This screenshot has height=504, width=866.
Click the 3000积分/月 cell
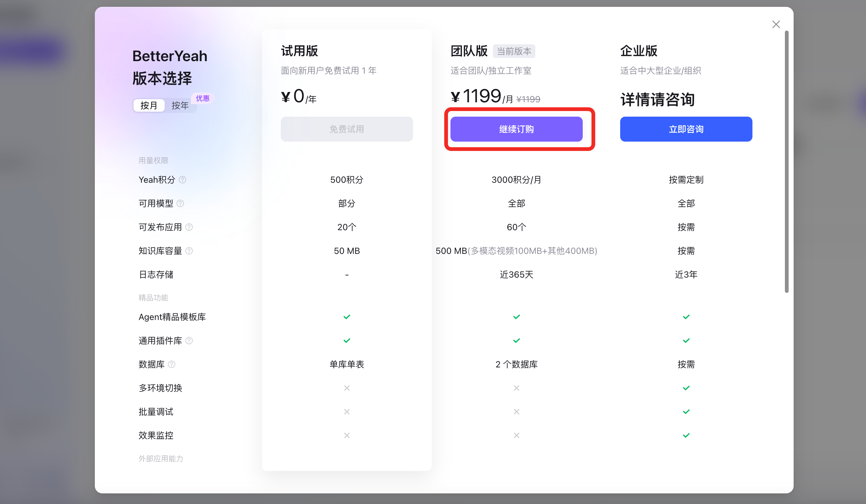[516, 180]
